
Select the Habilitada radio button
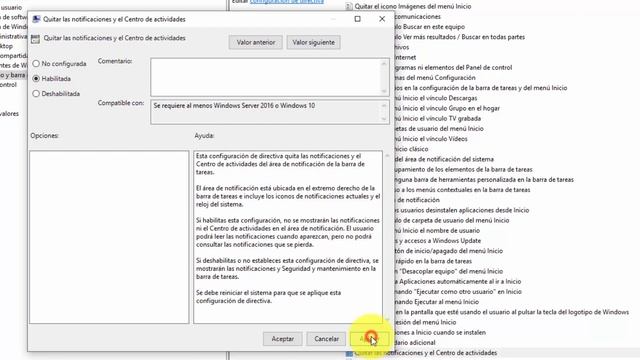[36, 78]
